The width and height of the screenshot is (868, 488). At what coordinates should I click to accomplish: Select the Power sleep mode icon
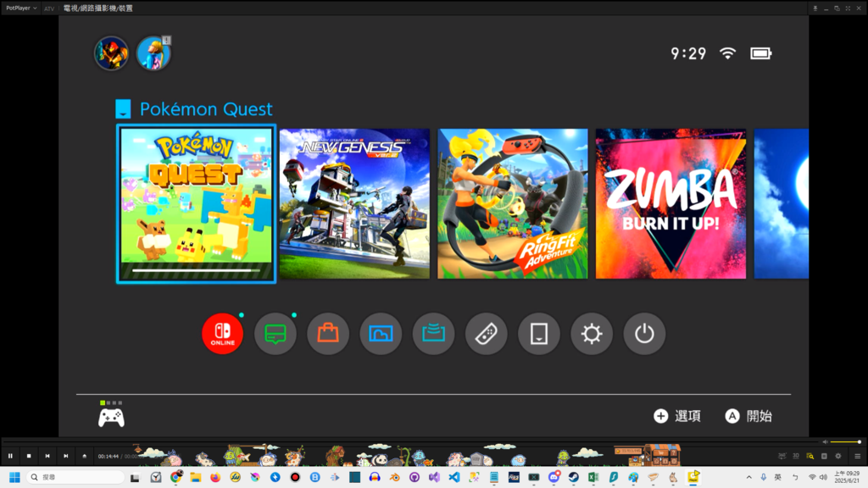click(644, 334)
